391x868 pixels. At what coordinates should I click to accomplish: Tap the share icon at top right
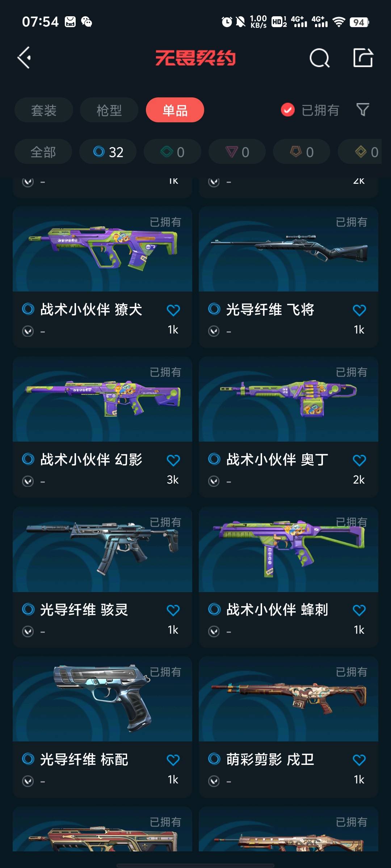(363, 58)
